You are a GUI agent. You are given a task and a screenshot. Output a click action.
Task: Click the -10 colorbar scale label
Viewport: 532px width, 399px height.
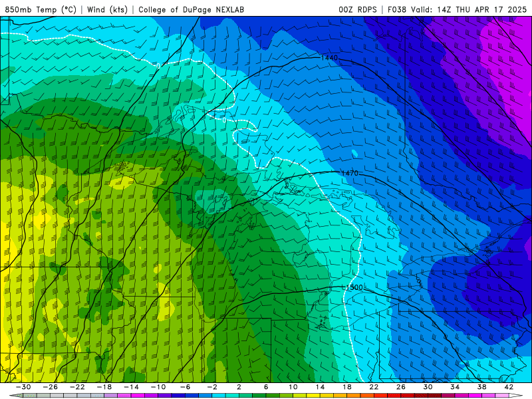pyautogui.click(x=158, y=387)
